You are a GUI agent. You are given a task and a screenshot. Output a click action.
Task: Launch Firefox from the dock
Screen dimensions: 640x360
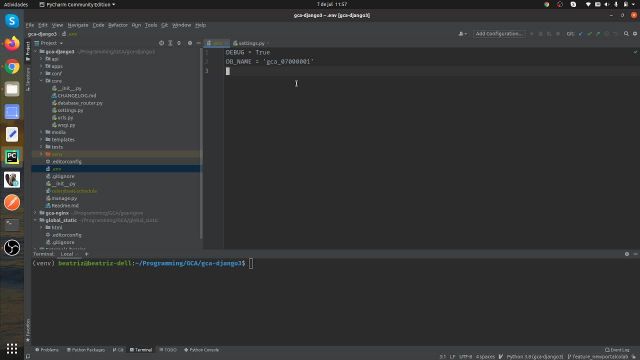pos(12,43)
